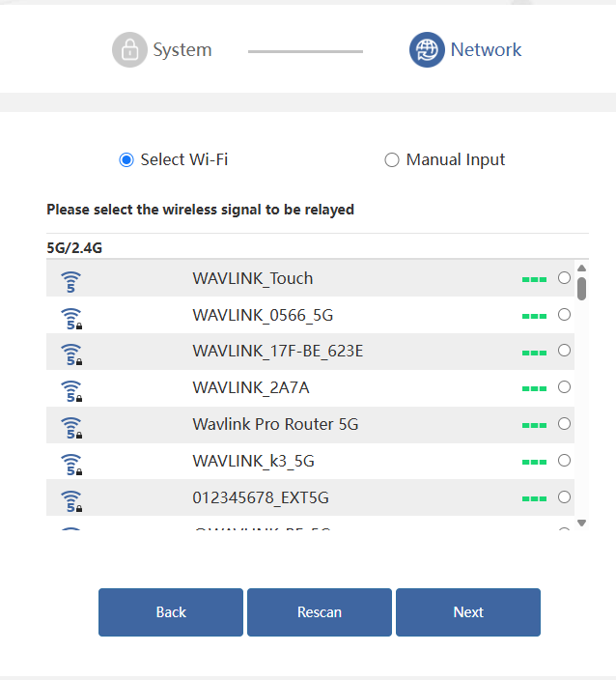616x680 pixels.
Task: Click the Wi-Fi icon beside Wavlink Pro Router 5G
Action: click(x=71, y=428)
